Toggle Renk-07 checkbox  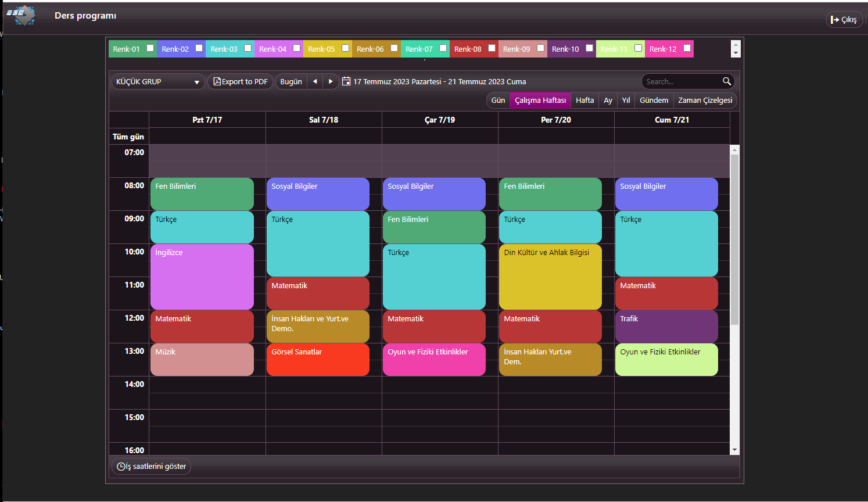point(443,48)
